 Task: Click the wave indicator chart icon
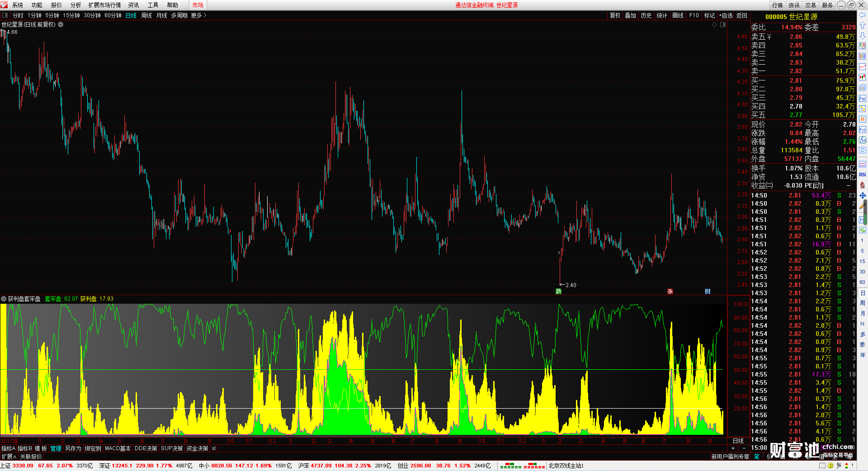click(x=863, y=164)
